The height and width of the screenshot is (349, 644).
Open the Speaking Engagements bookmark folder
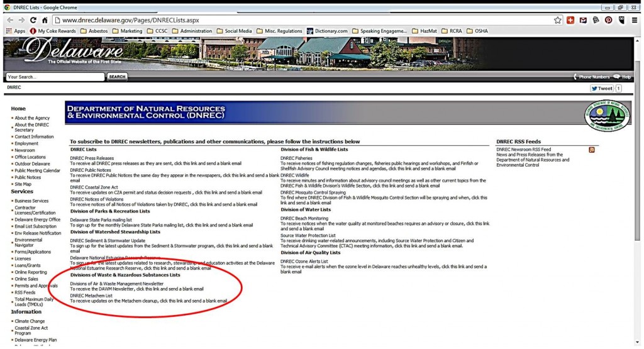380,31
